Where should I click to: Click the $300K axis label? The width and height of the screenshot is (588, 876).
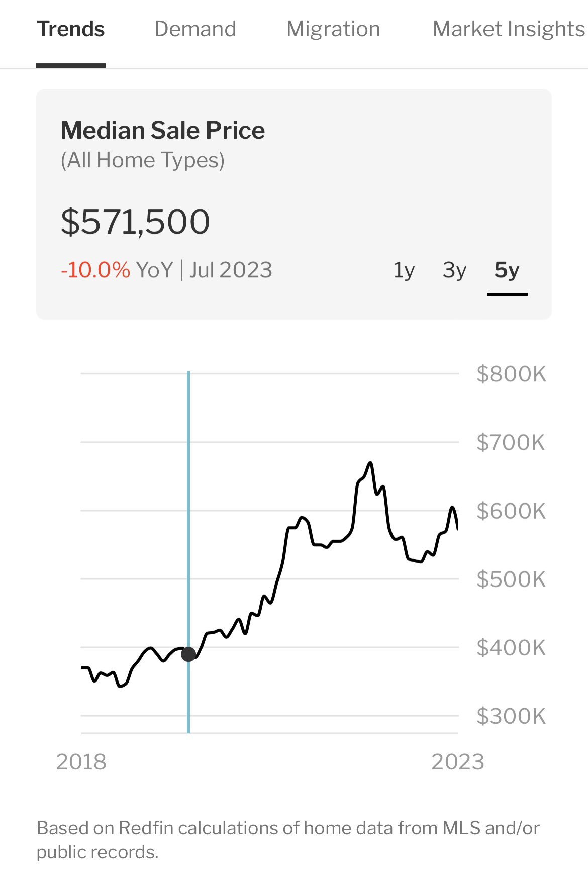(x=511, y=716)
